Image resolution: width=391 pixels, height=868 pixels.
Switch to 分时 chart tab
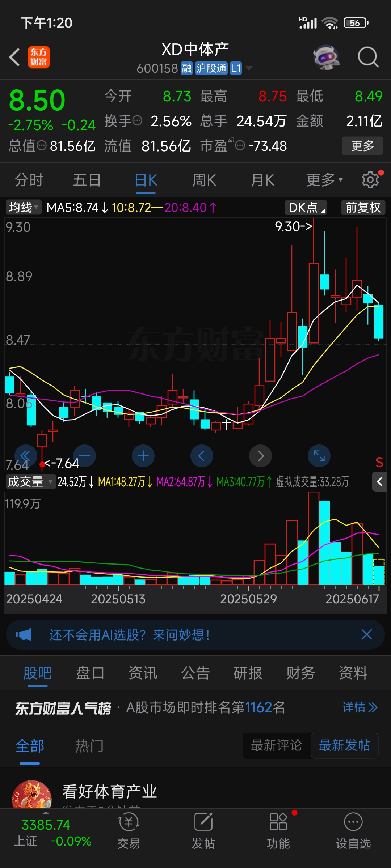point(29,180)
